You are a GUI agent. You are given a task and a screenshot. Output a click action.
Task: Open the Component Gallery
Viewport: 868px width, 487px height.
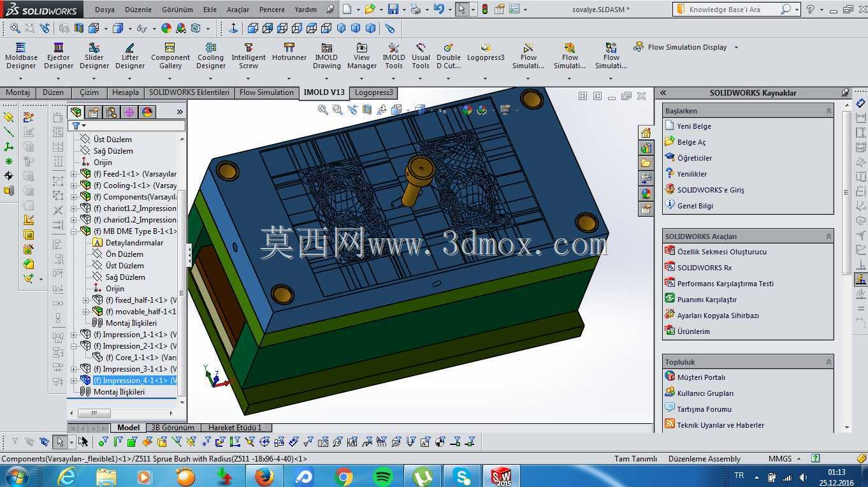click(170, 56)
